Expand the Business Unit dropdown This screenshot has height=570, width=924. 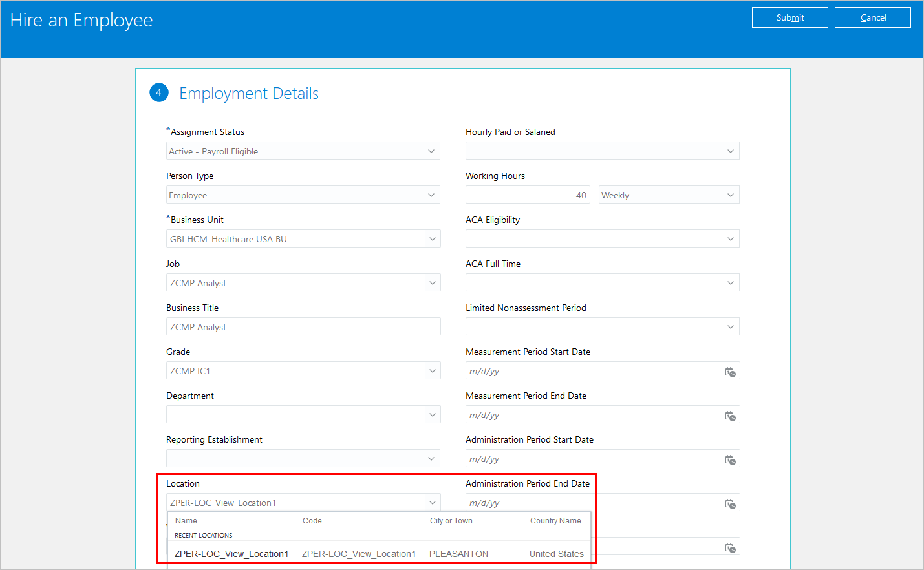(432, 239)
